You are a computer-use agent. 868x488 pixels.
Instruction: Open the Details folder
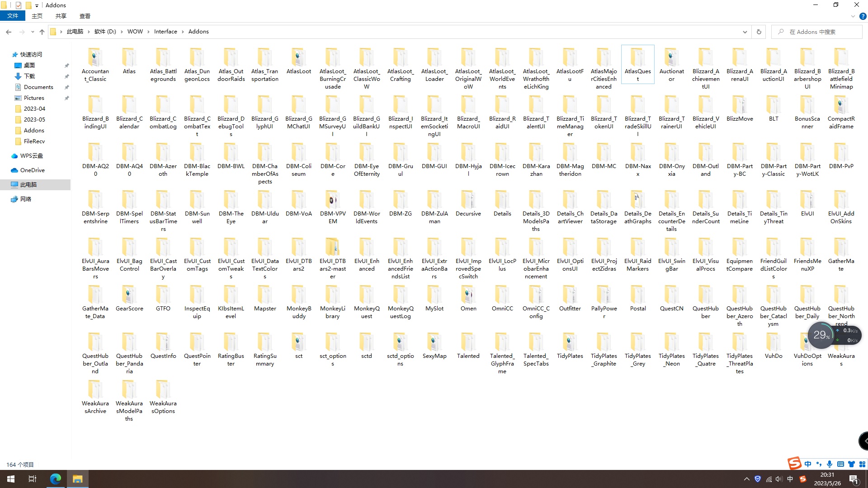[502, 201]
